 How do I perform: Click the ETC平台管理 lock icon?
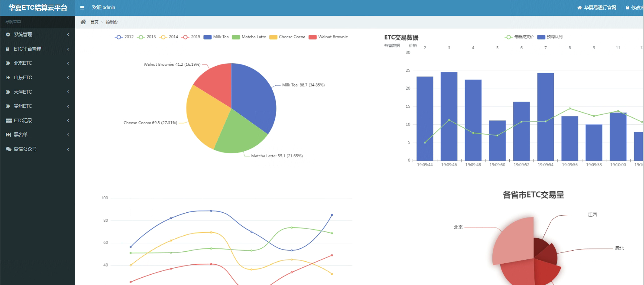[x=8, y=49]
